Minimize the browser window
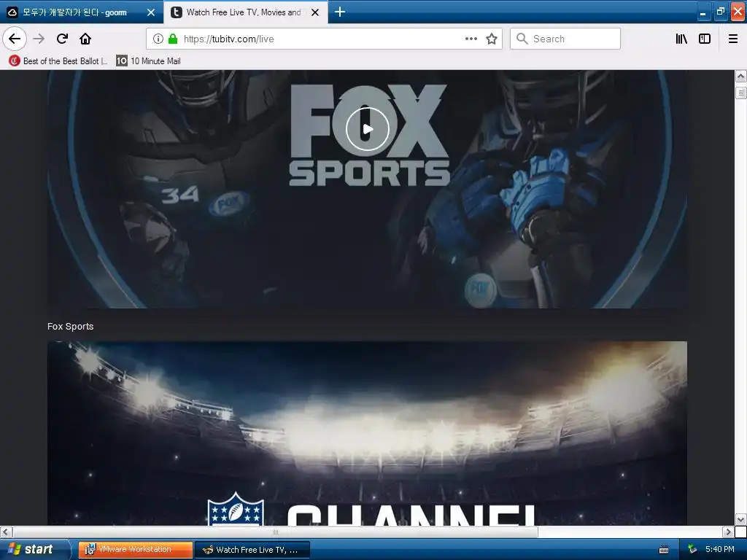 703,12
